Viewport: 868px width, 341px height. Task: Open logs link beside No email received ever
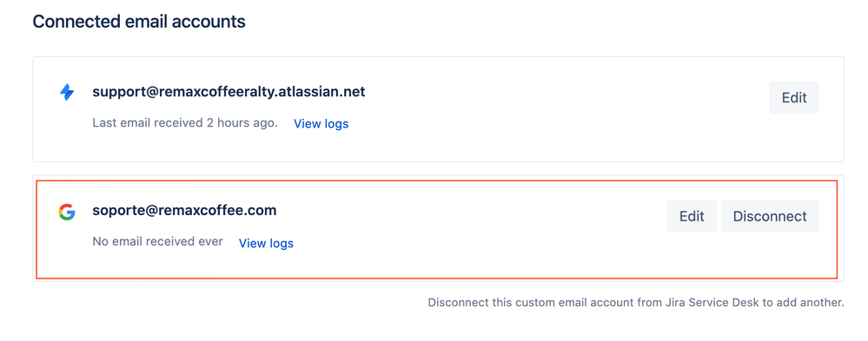click(266, 243)
